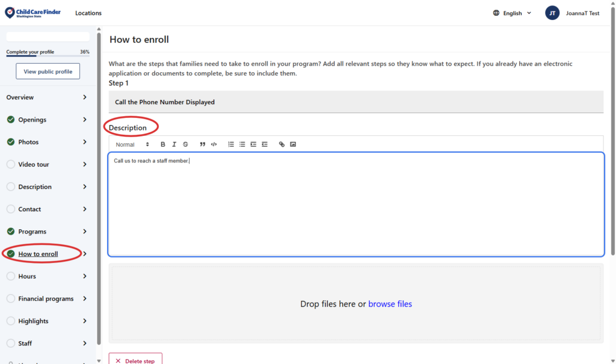Screen dimensions: 616x364
Task: Start a numbered list
Action: pyautogui.click(x=231, y=144)
